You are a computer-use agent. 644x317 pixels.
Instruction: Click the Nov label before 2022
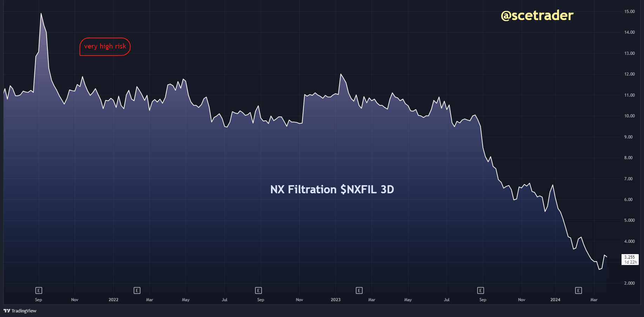click(75, 300)
